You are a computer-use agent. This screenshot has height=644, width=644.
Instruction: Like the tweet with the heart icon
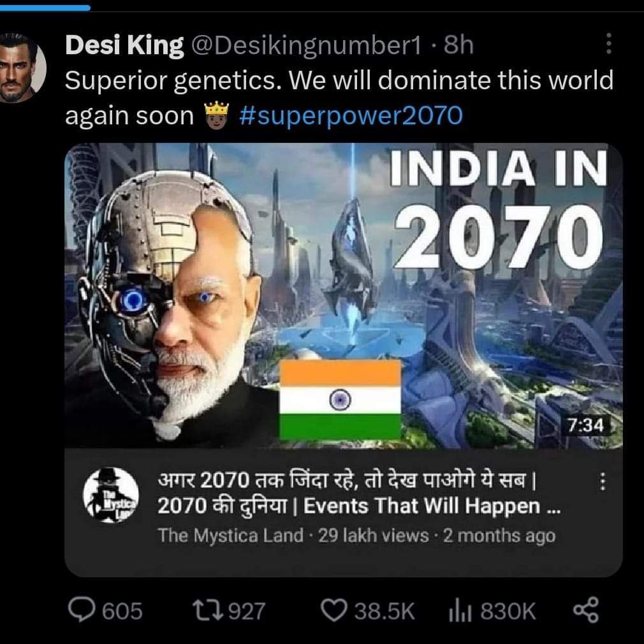334,611
